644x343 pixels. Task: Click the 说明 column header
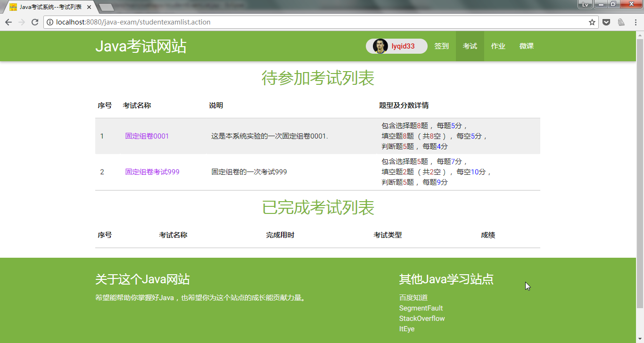216,106
